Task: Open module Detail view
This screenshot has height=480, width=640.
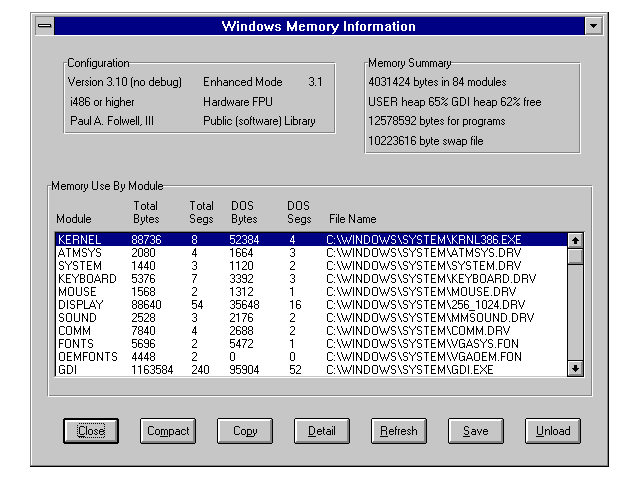Action: [322, 431]
